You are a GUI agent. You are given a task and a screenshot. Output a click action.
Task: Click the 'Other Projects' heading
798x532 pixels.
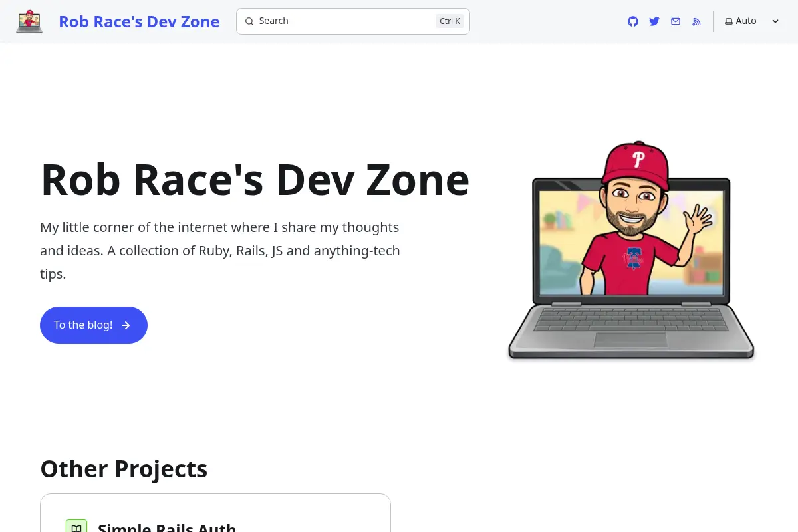click(124, 469)
